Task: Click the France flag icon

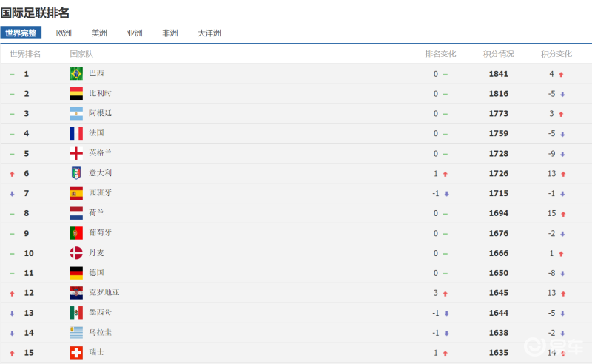Action: point(76,133)
